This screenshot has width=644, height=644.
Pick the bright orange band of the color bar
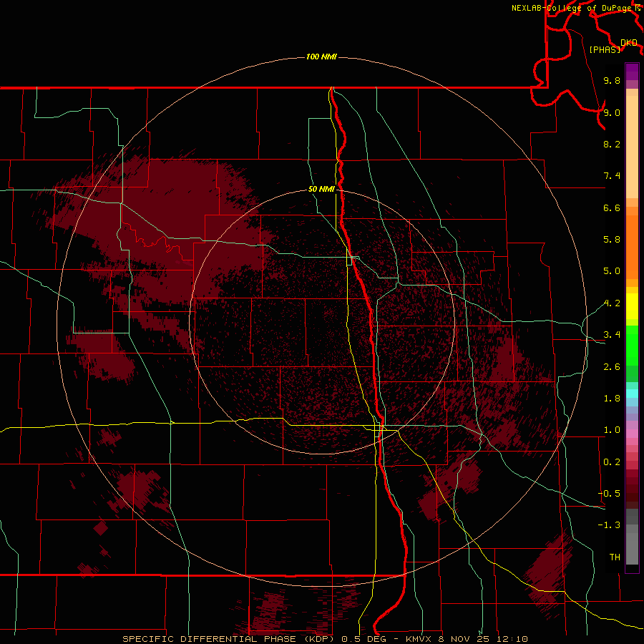click(x=632, y=247)
